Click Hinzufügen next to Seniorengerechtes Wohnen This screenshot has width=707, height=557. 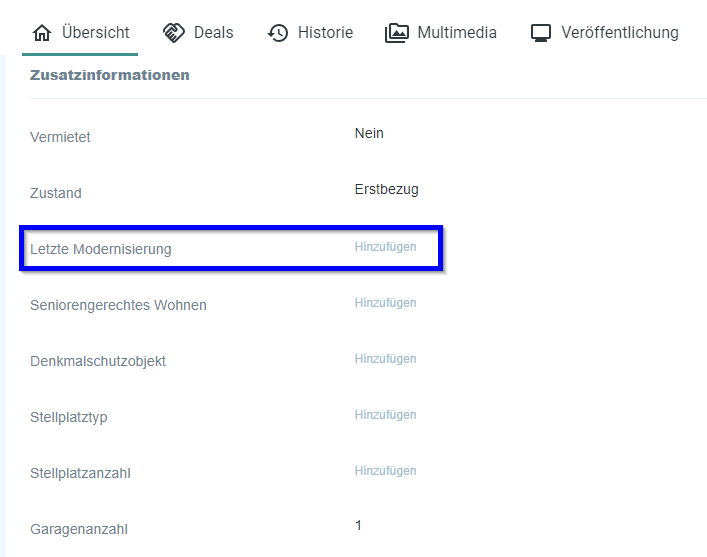(385, 303)
